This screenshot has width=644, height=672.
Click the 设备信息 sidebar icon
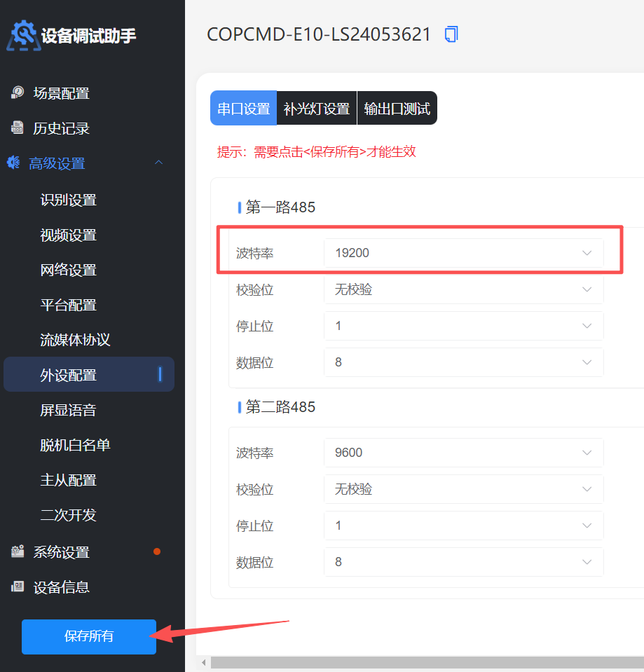pos(18,587)
